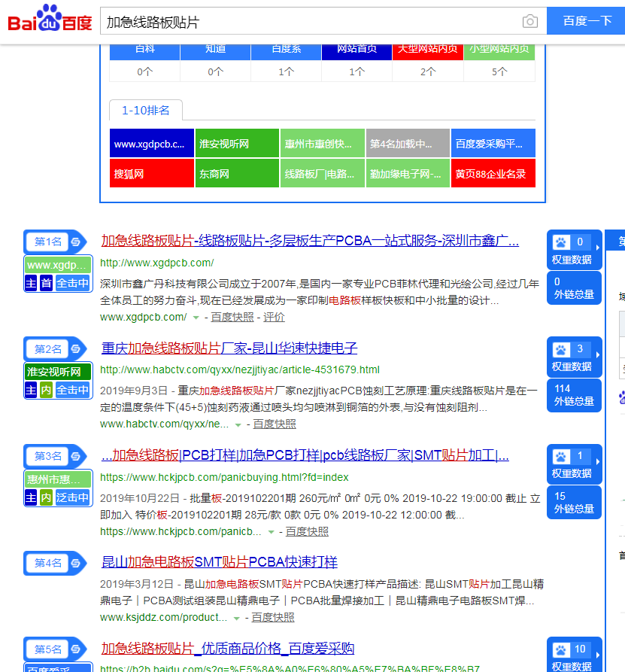Click paw icon in third result's 权重数据
The image size is (625, 672).
(561, 457)
